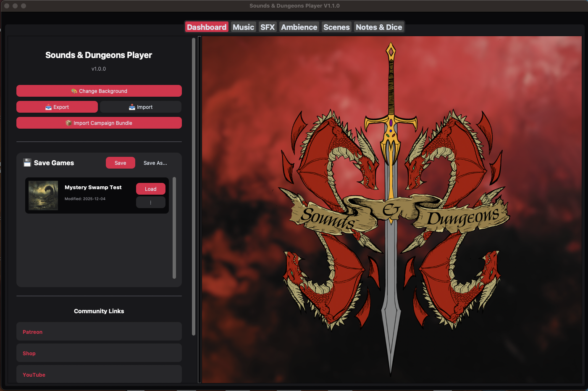
Task: Switch to Notes & Dice tab
Action: 379,27
